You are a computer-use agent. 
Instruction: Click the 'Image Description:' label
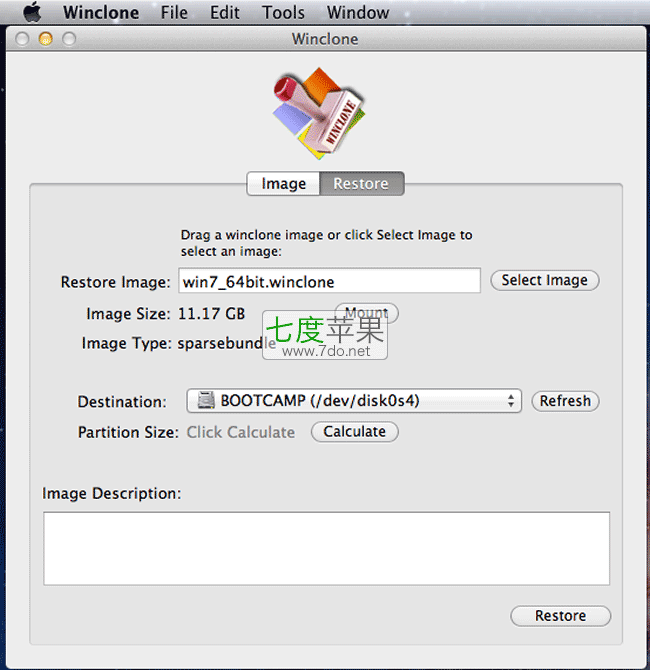(112, 494)
